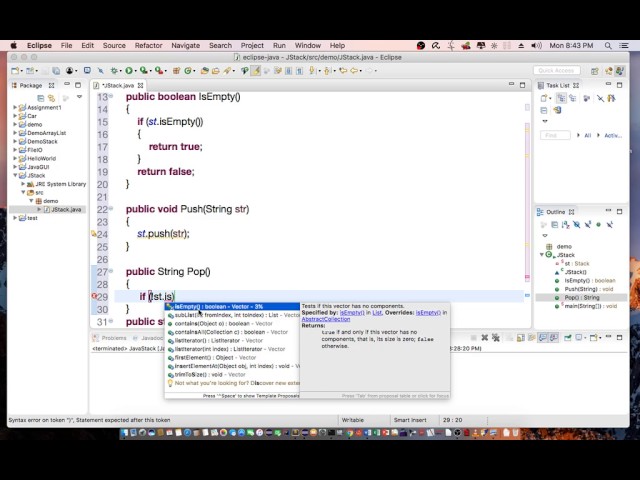Click the Link with Editor icon in Package Explorer
Image resolution: width=640 pixels, height=480 pixels.
[x=51, y=98]
